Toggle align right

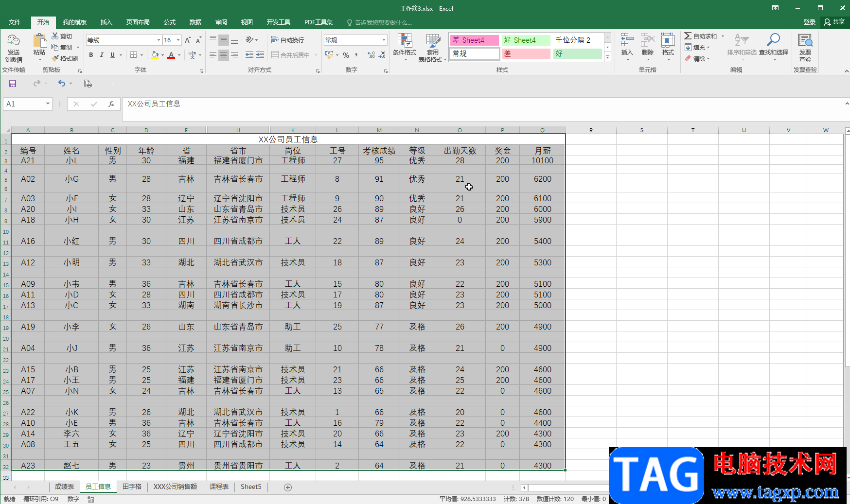pyautogui.click(x=234, y=55)
